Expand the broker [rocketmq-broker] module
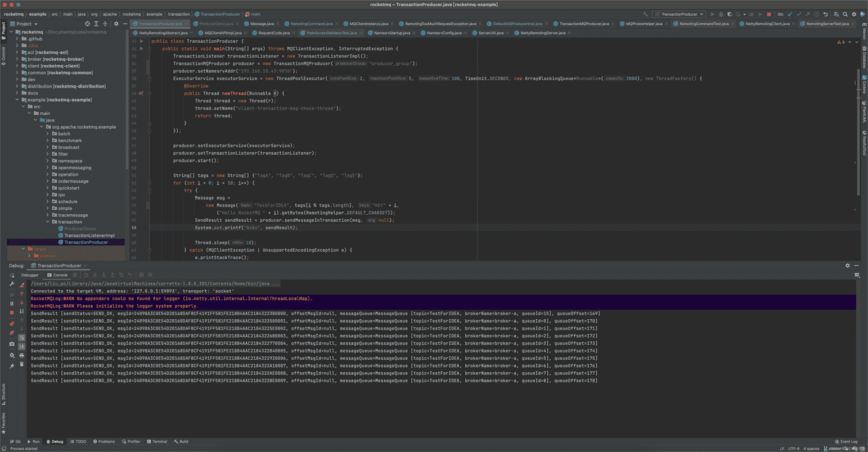The image size is (868, 452). coord(17,59)
